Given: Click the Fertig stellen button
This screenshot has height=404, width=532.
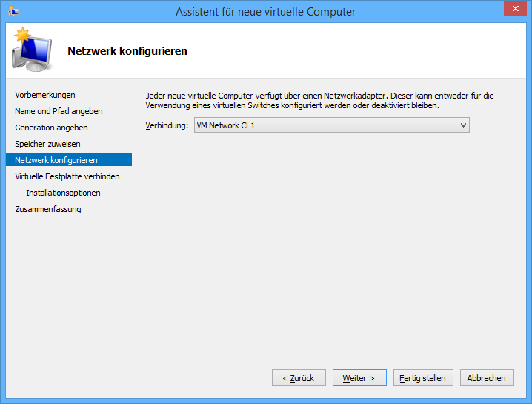Looking at the screenshot, I should [422, 378].
